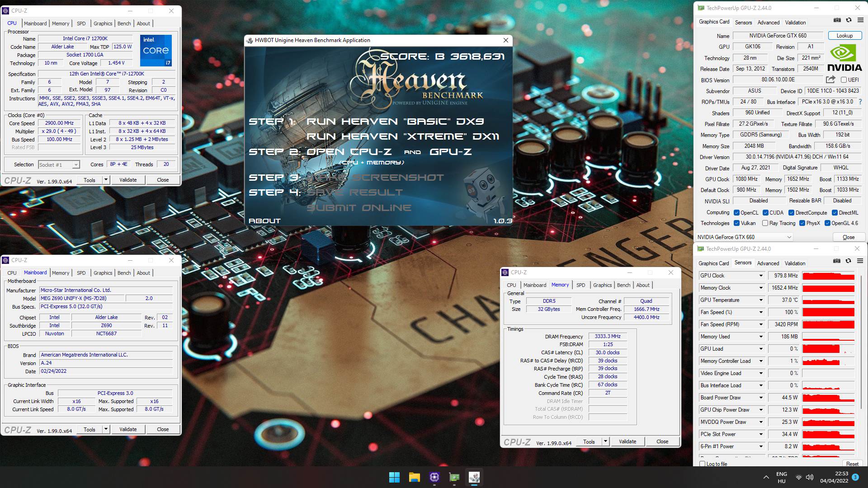This screenshot has height=488, width=868.
Task: Open the Graphics tab in Memory window
Action: (x=602, y=285)
